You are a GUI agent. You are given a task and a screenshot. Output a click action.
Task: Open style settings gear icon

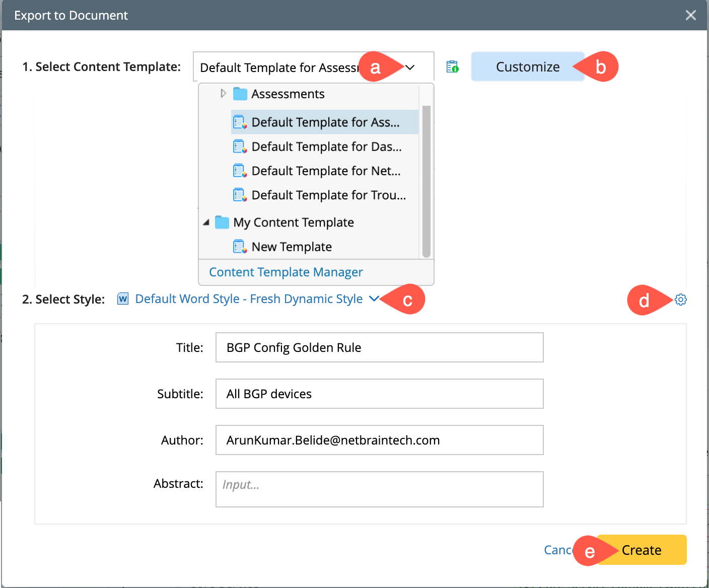click(x=681, y=300)
